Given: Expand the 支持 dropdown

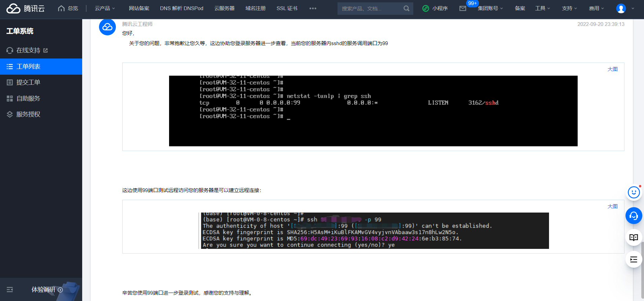Looking at the screenshot, I should 569,8.
